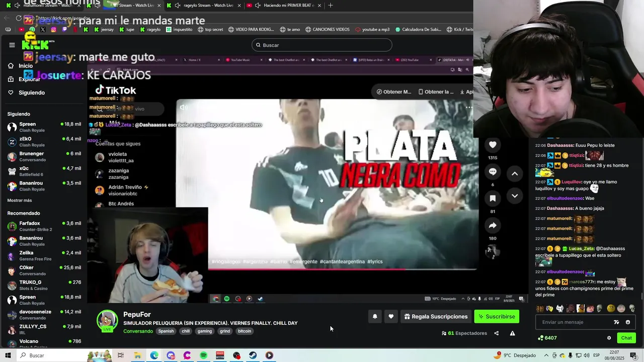The width and height of the screenshot is (644, 362).
Task: Click the Buscar search field on Kick
Action: pyautogui.click(x=321, y=45)
